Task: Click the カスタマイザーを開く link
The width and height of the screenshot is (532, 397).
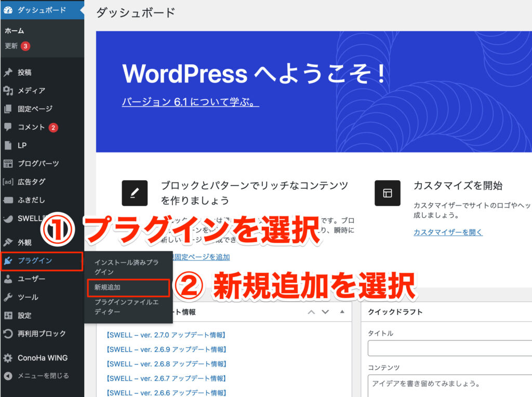Action: tap(448, 232)
